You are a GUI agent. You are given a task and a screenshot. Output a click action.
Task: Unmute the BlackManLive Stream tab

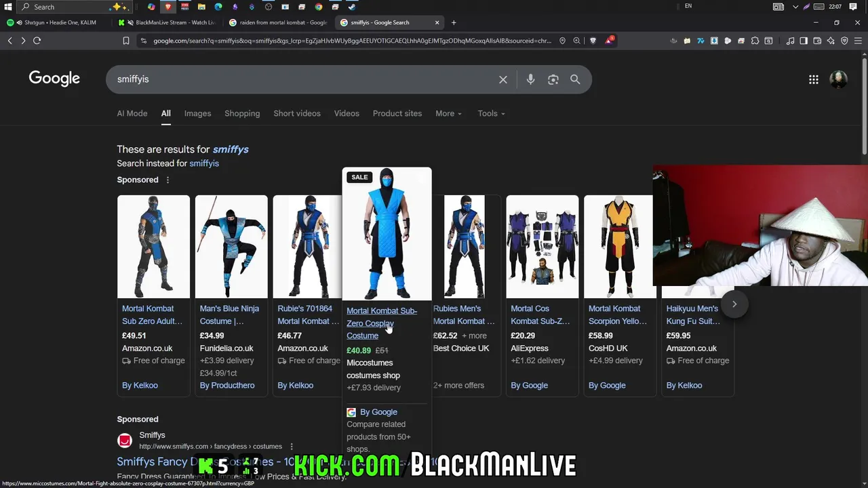click(x=130, y=22)
